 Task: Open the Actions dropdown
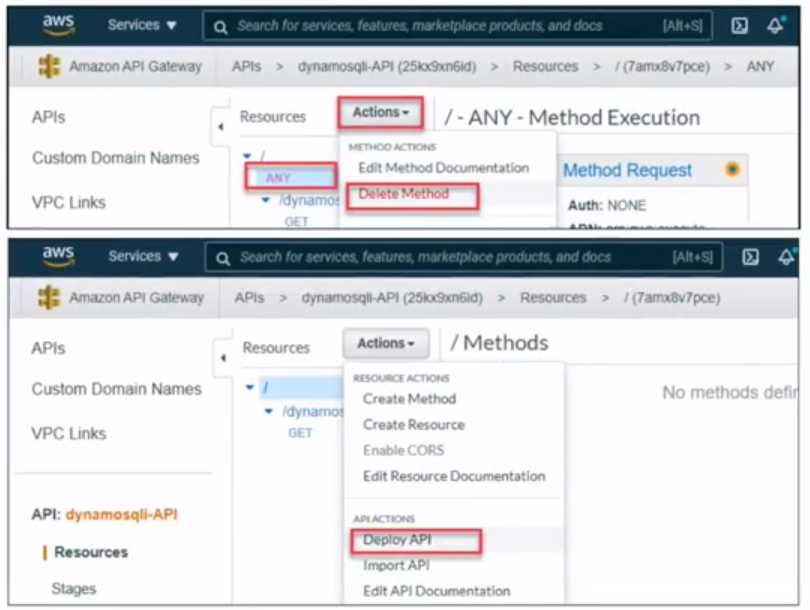[x=379, y=113]
